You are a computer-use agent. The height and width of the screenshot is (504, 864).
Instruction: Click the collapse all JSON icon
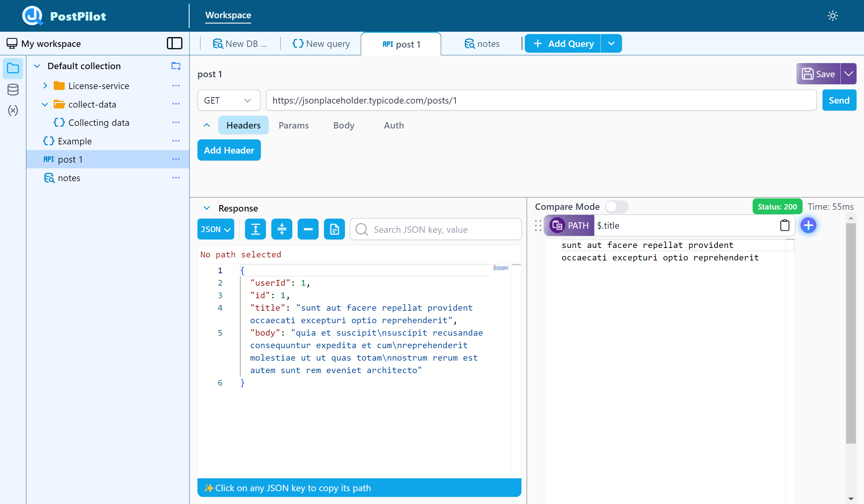click(281, 229)
